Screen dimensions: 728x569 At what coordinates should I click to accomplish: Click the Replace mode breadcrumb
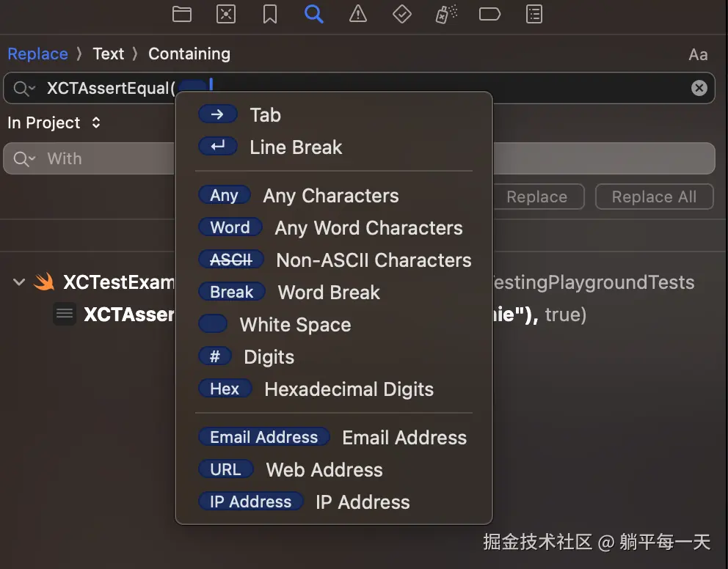(x=37, y=54)
